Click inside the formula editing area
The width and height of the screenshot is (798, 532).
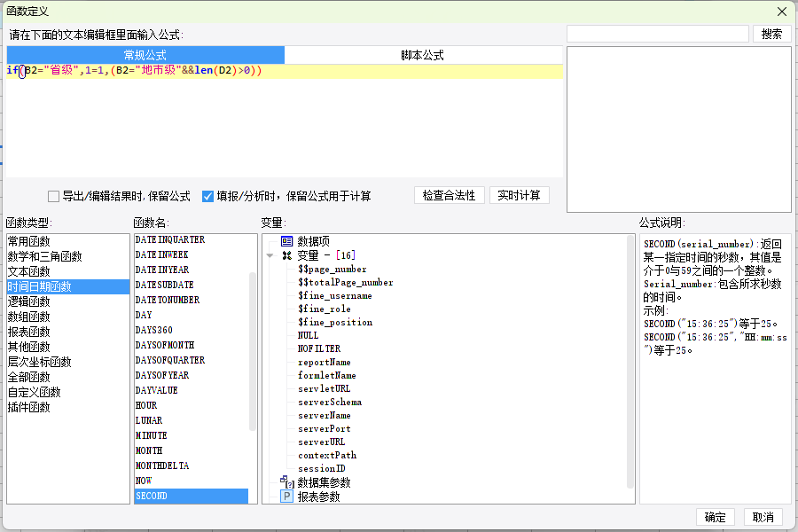click(285, 121)
